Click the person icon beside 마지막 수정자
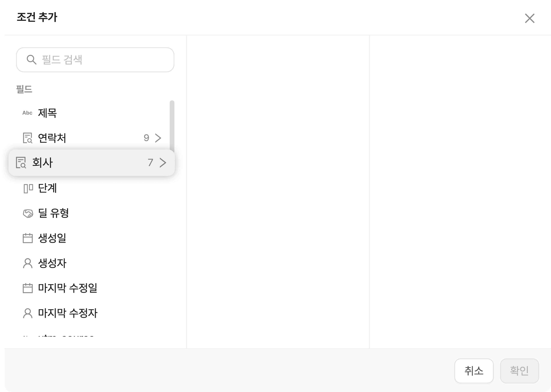Viewport: 551px width, 392px height. (28, 313)
